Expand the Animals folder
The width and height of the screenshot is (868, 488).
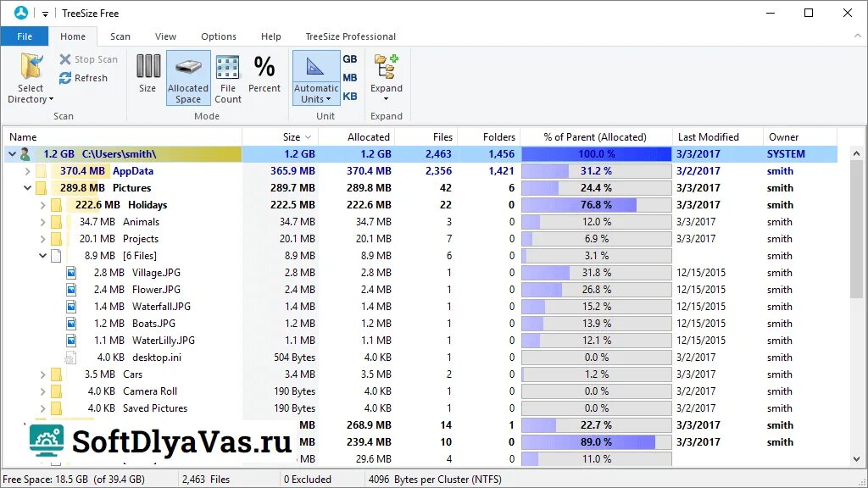click(x=42, y=223)
